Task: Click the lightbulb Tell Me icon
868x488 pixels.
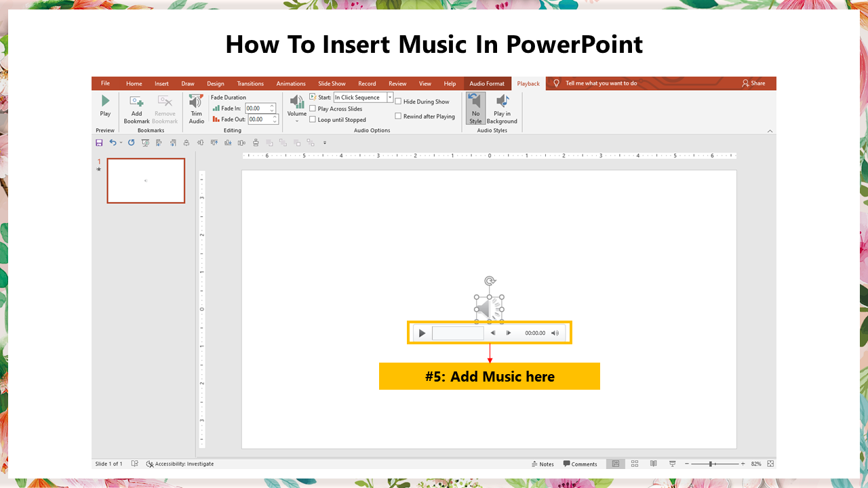Action: point(557,83)
